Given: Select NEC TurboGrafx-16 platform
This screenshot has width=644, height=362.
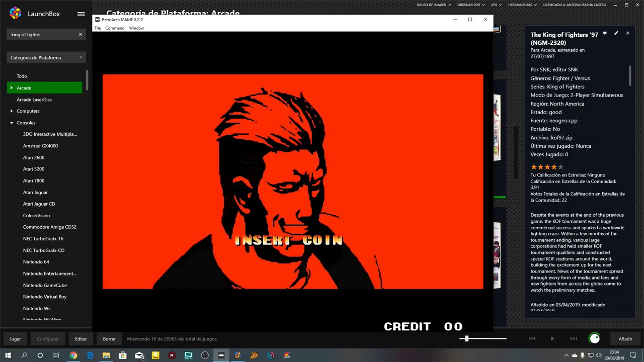Looking at the screenshot, I should coord(43,239).
